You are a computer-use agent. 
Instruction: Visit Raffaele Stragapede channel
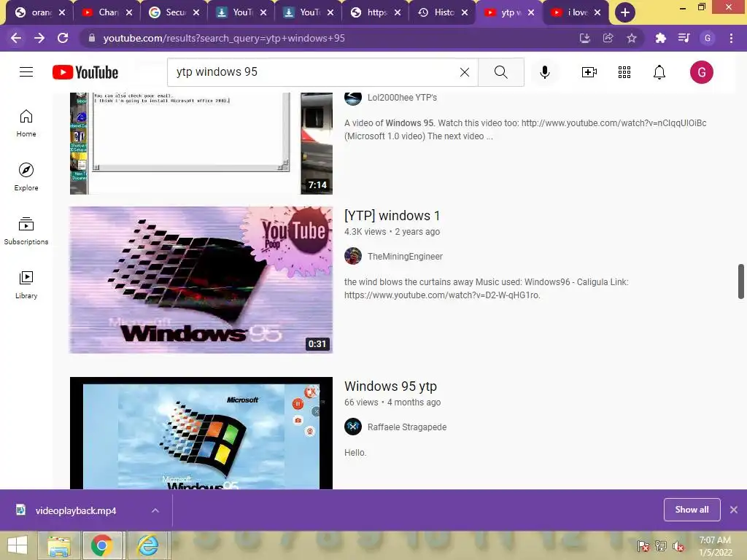[407, 427]
